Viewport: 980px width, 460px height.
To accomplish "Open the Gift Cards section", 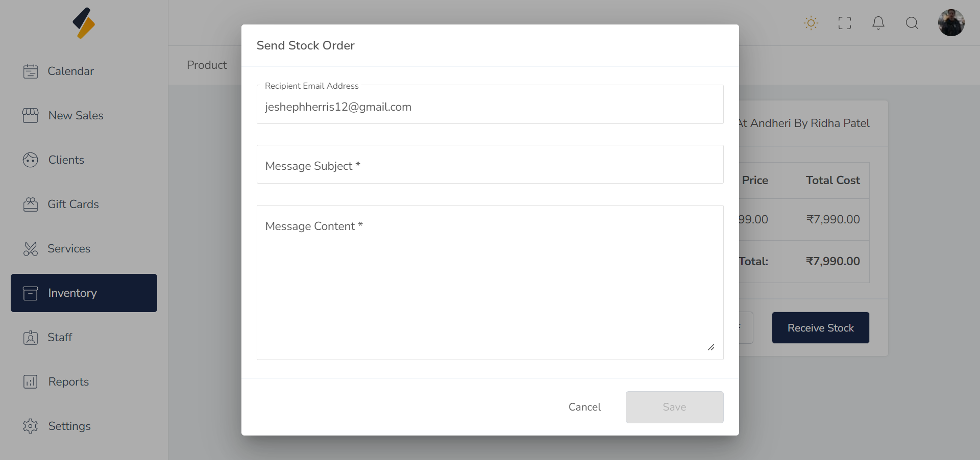I will 73,205.
